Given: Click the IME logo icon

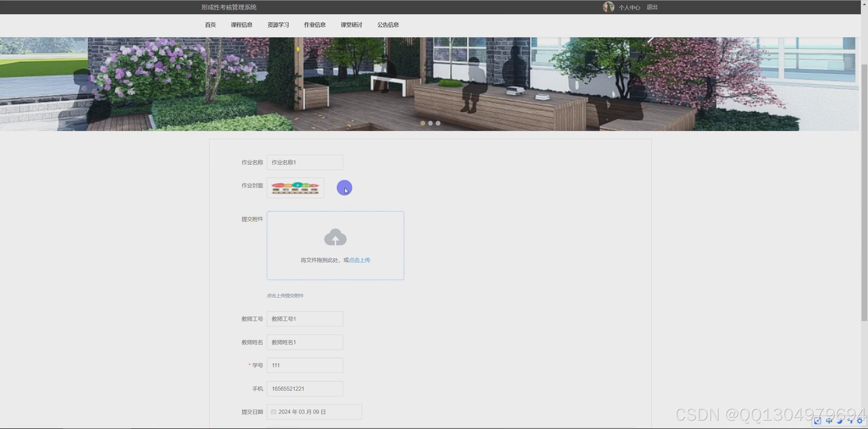Looking at the screenshot, I should click(x=818, y=421).
